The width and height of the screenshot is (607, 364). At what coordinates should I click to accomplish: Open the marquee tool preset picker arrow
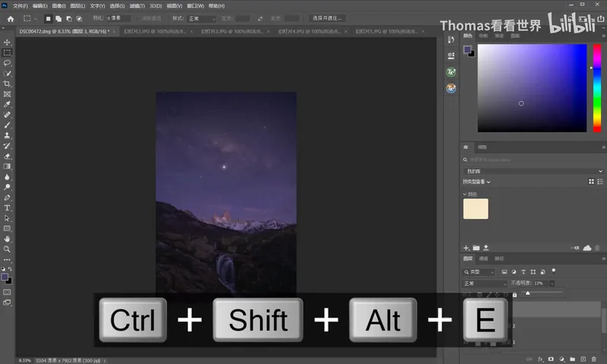(36, 18)
